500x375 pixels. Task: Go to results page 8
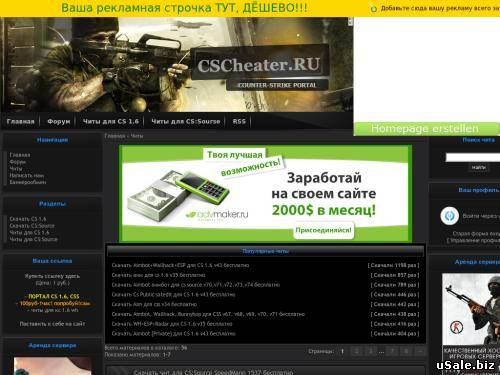(406, 351)
